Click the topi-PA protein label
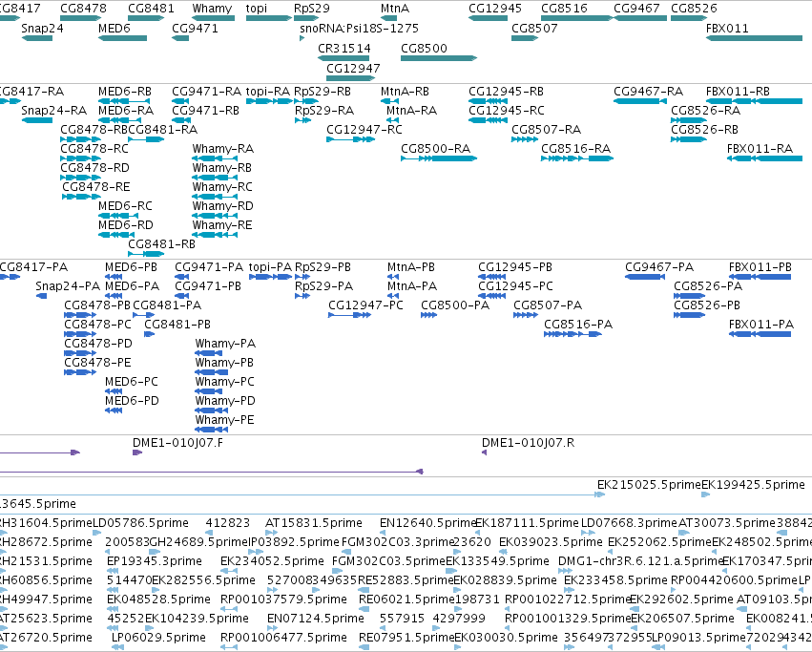Viewport: 812px width, 652px height. (270, 267)
